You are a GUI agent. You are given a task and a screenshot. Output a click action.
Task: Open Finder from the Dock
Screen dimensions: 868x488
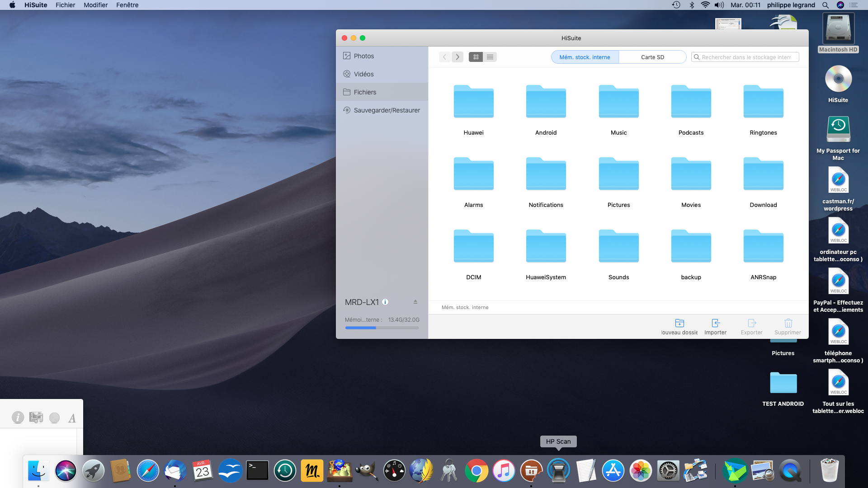38,471
